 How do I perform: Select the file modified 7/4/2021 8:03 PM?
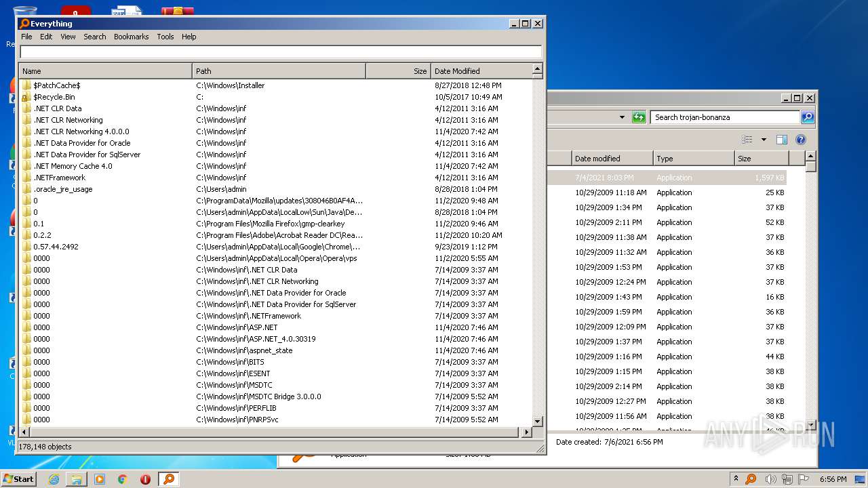pyautogui.click(x=668, y=178)
